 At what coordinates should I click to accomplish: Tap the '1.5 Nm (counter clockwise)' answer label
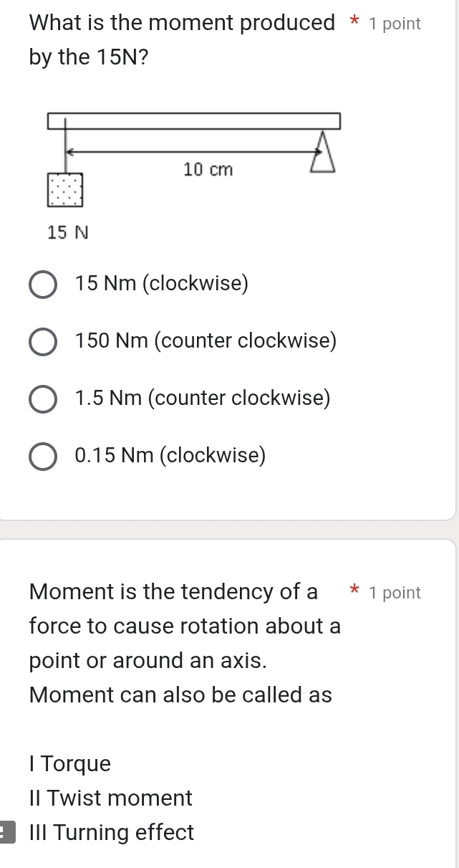point(203,399)
